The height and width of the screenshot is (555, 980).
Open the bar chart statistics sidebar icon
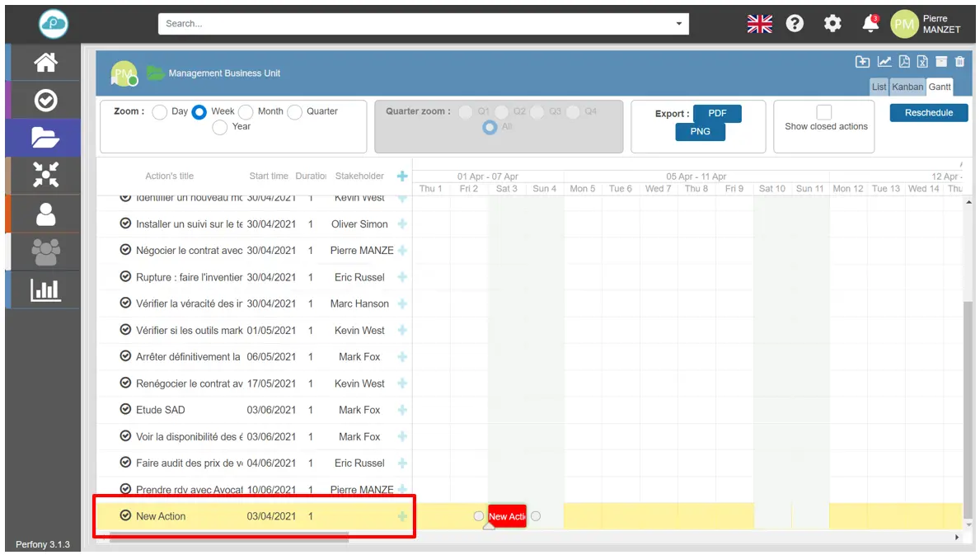coord(45,289)
